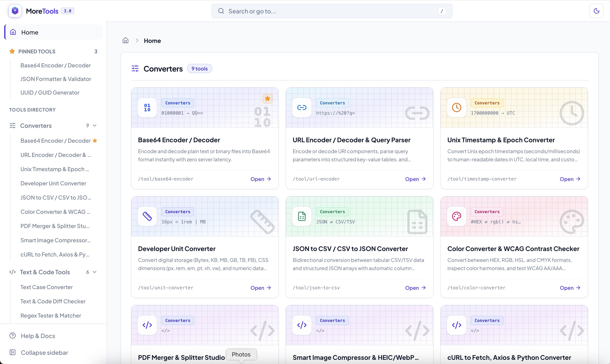Click the MoreTools 3.0 version badge
Image resolution: width=610 pixels, height=364 pixels.
coord(67,11)
